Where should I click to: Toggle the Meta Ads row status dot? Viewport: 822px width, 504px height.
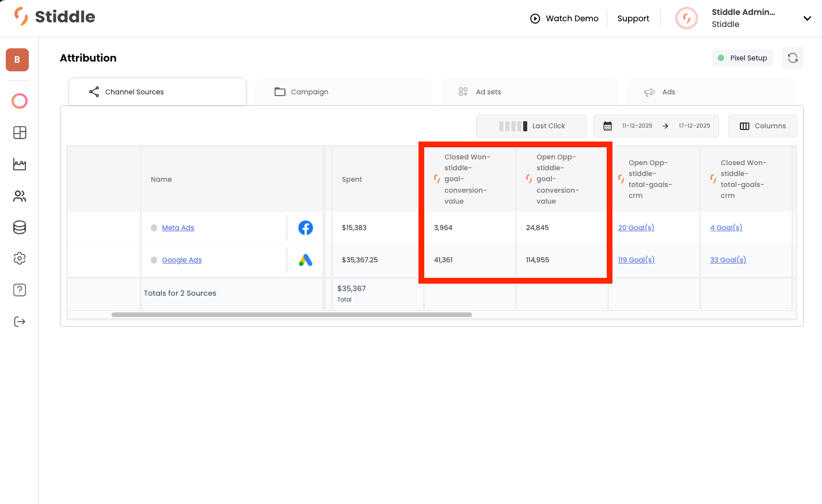pyautogui.click(x=154, y=228)
